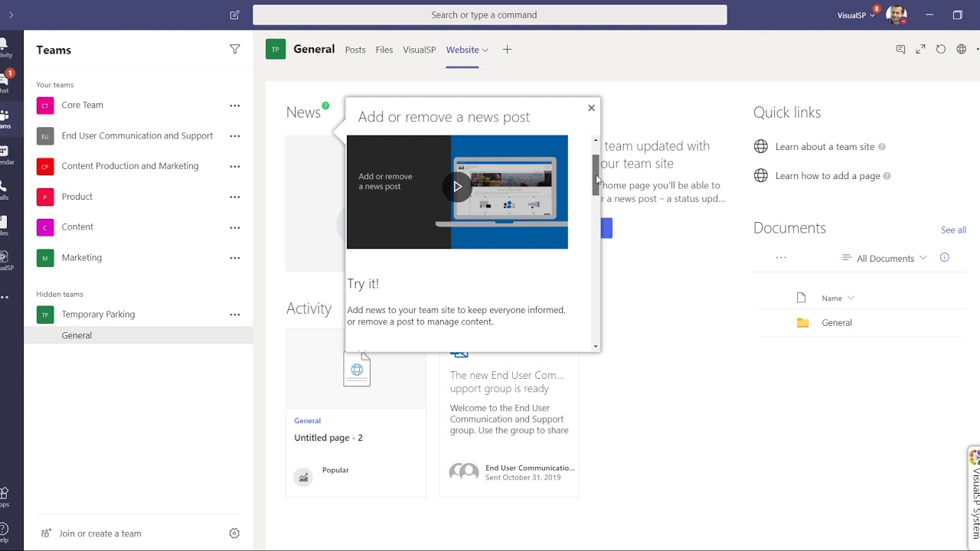Viewport: 980px width, 551px height.
Task: Reload the Website tab
Action: pyautogui.click(x=941, y=50)
